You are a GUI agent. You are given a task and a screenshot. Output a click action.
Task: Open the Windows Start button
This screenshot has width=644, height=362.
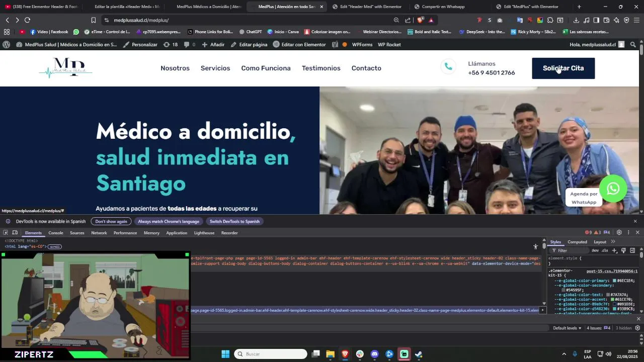click(x=225, y=354)
